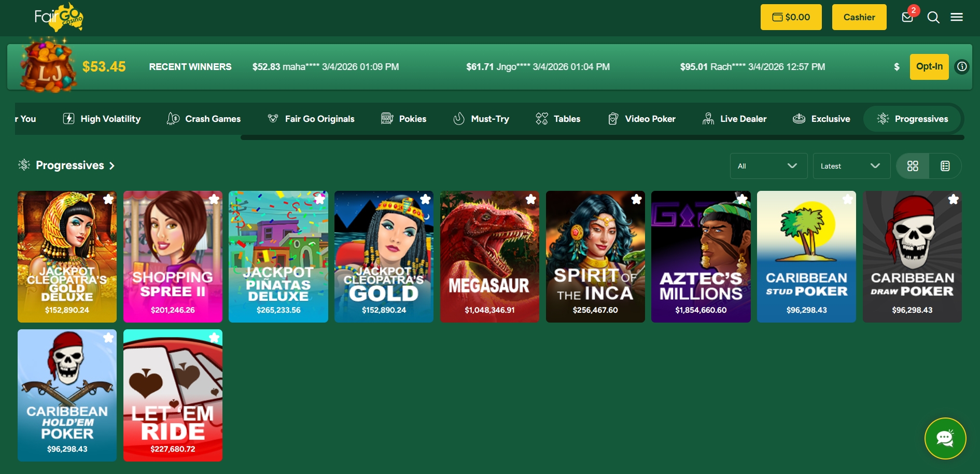Click the Opt-In button

929,66
